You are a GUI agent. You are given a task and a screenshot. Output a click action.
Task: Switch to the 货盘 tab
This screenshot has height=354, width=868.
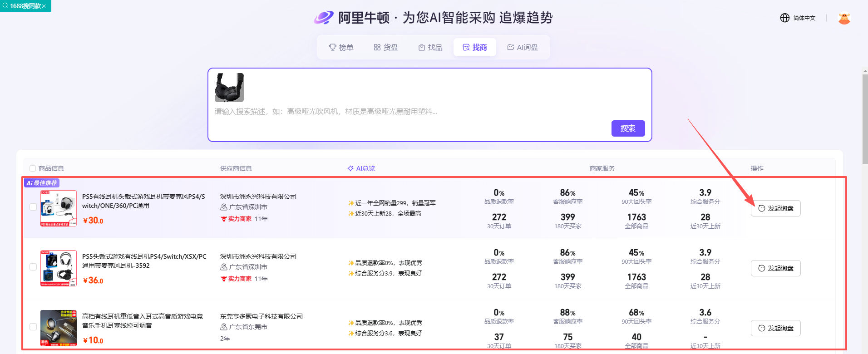(386, 47)
